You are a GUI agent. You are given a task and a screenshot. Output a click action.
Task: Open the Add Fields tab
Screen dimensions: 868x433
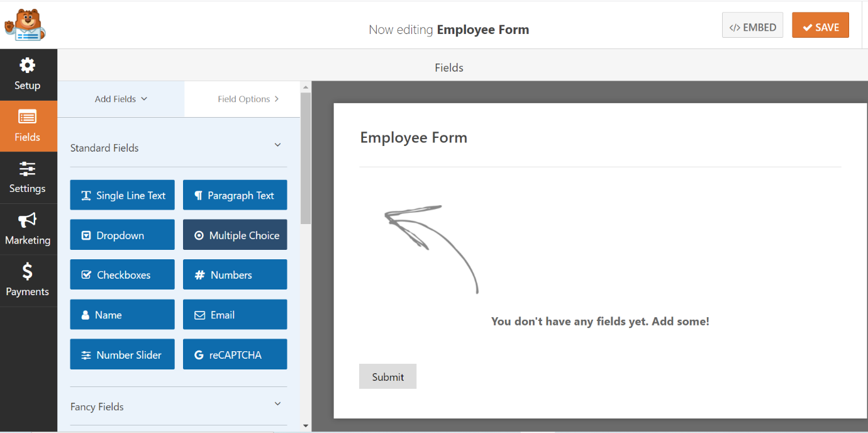tap(121, 99)
